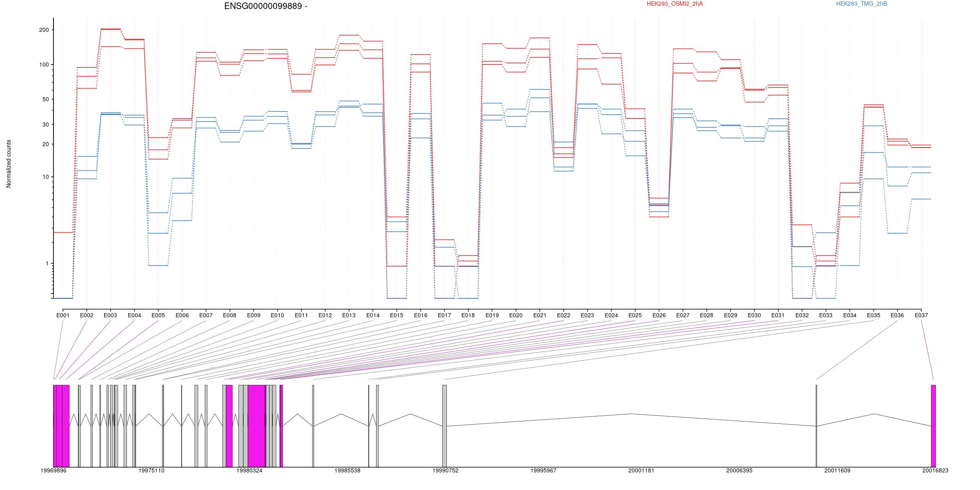The height and width of the screenshot is (490, 980).
Task: Click exon label E014
Action: (373, 315)
